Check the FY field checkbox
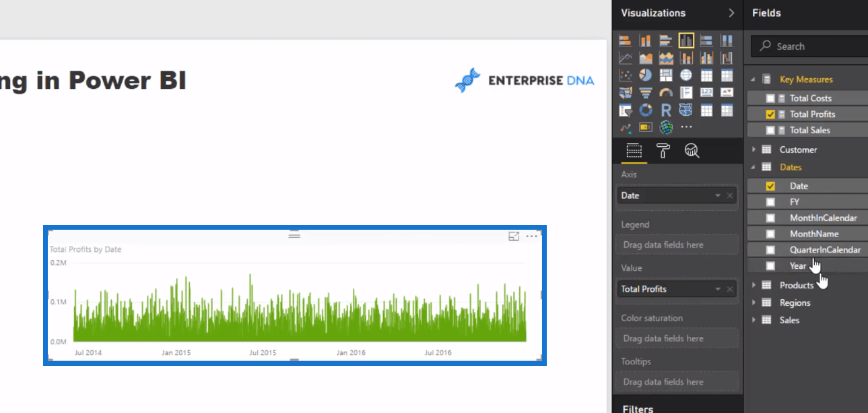 point(770,202)
